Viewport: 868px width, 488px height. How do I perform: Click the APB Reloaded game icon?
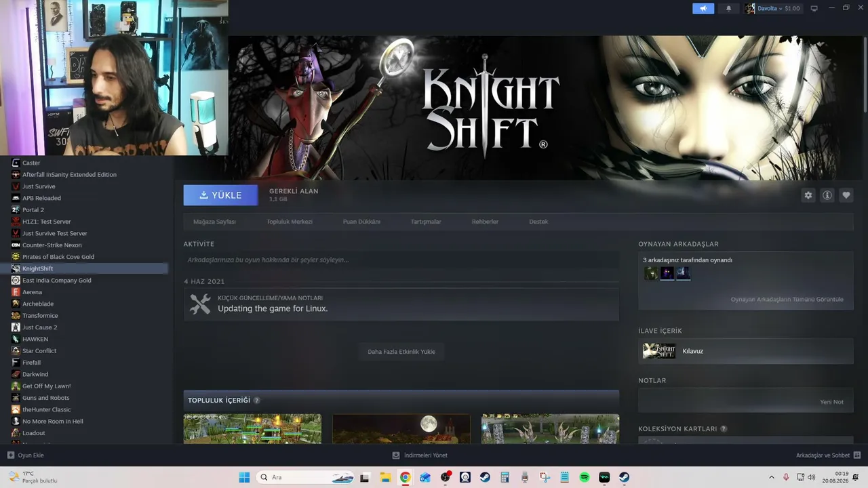tap(16, 198)
